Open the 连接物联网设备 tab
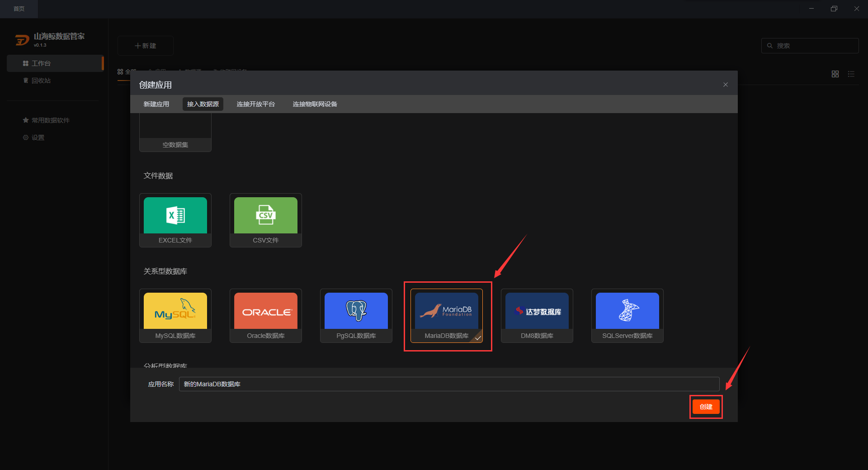868x470 pixels. tap(315, 104)
